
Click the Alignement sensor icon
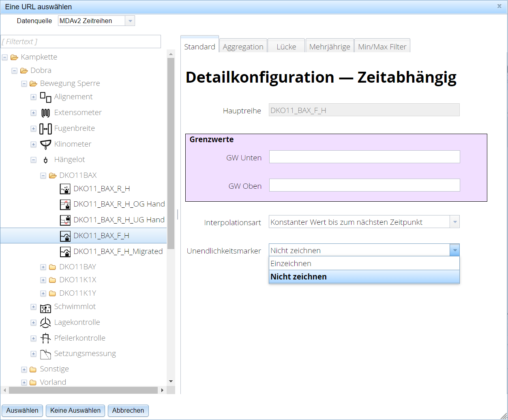coord(45,97)
